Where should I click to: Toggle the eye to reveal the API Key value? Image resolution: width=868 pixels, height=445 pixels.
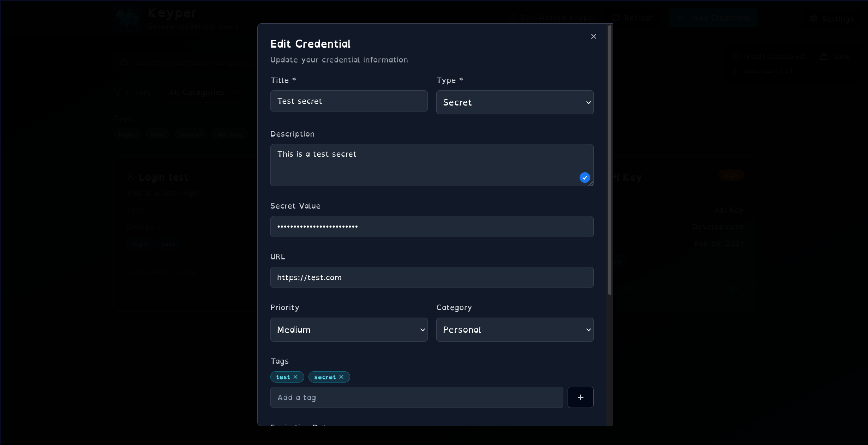(x=734, y=289)
